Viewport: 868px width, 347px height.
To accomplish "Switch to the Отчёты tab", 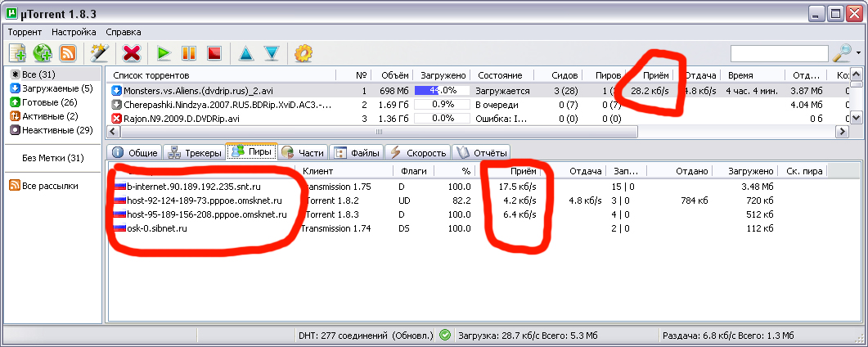I will (482, 153).
